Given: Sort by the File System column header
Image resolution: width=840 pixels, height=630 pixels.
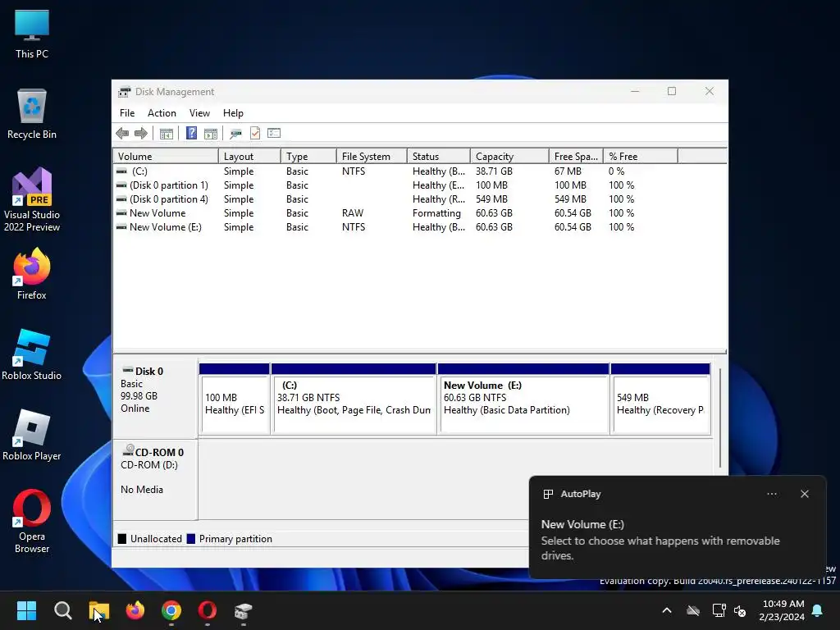Looking at the screenshot, I should [x=372, y=157].
